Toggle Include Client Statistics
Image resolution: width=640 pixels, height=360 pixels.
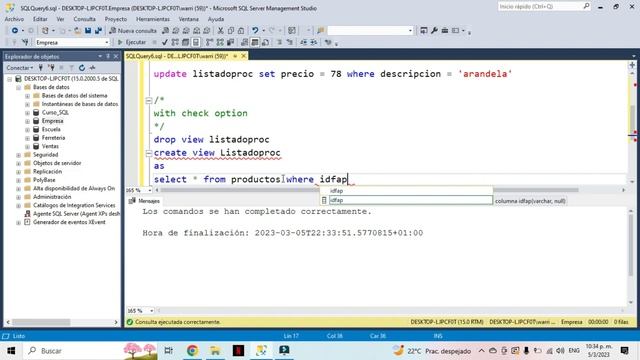[x=230, y=42]
